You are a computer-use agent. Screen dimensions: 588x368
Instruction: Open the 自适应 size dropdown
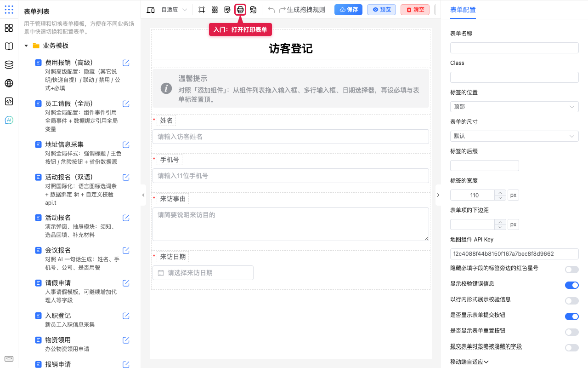tap(174, 10)
